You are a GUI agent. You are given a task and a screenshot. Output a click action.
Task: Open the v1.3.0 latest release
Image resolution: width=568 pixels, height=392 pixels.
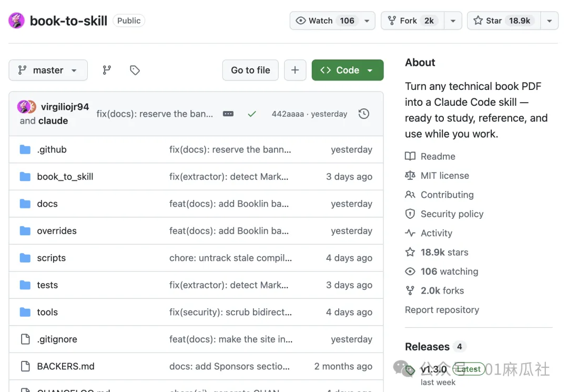pos(433,369)
